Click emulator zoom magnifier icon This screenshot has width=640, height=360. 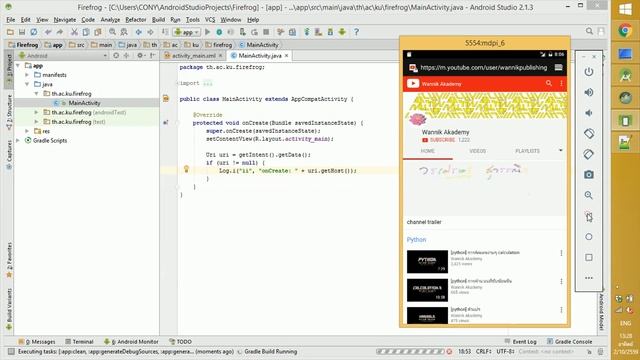[589, 195]
